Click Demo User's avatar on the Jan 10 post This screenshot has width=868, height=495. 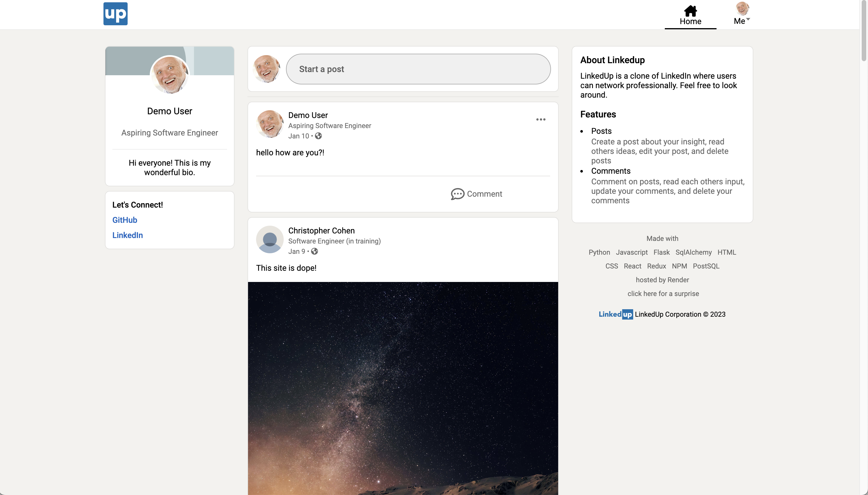(x=270, y=124)
